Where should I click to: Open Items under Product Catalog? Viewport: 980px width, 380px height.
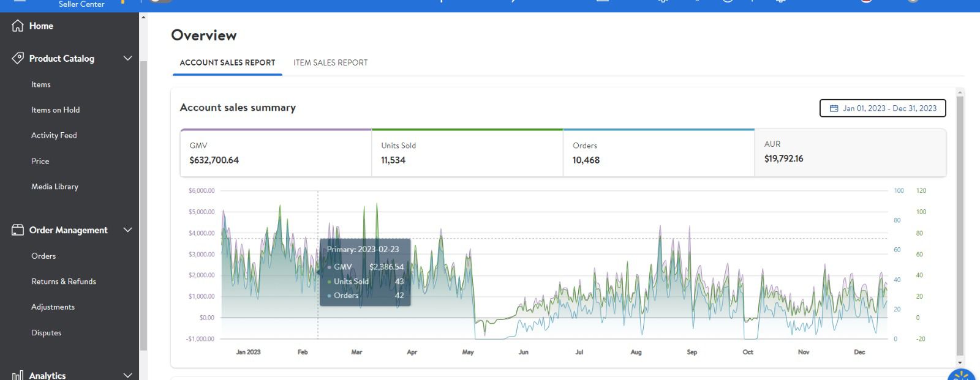click(41, 84)
